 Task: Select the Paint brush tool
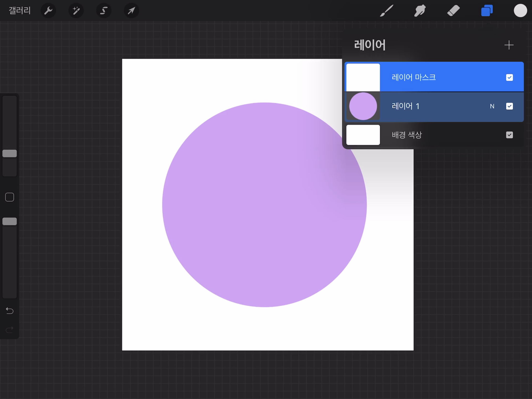coord(386,11)
